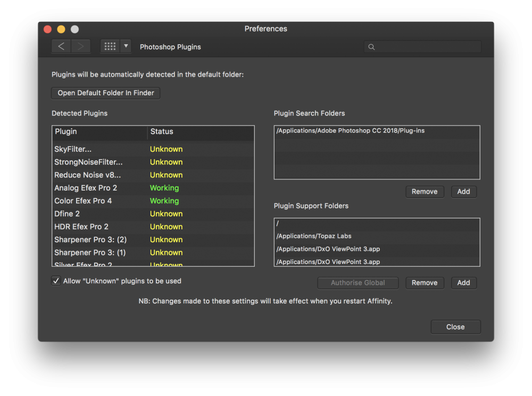Select the "/" root support folder entry

click(x=377, y=224)
